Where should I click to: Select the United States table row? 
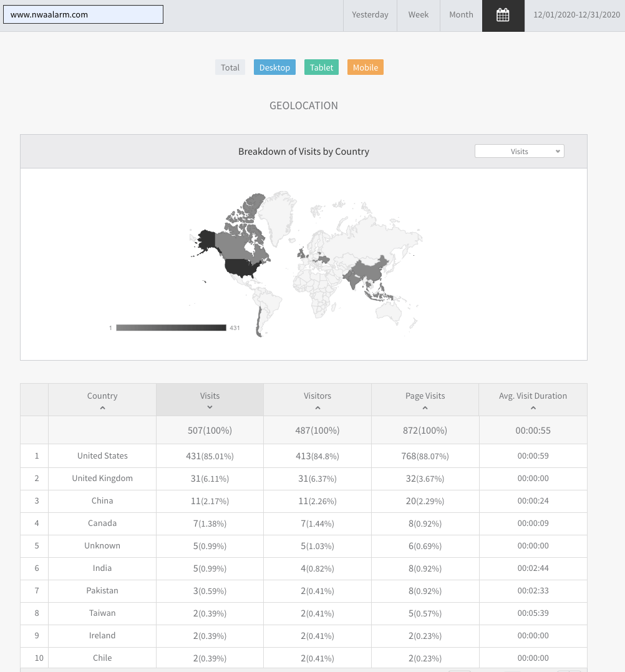click(304, 456)
